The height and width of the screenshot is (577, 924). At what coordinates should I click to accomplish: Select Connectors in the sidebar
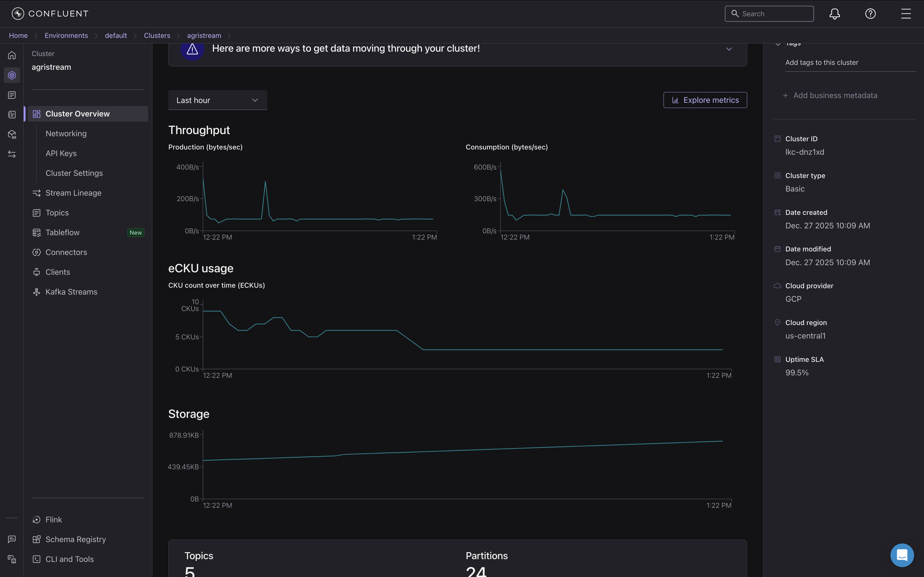(66, 252)
